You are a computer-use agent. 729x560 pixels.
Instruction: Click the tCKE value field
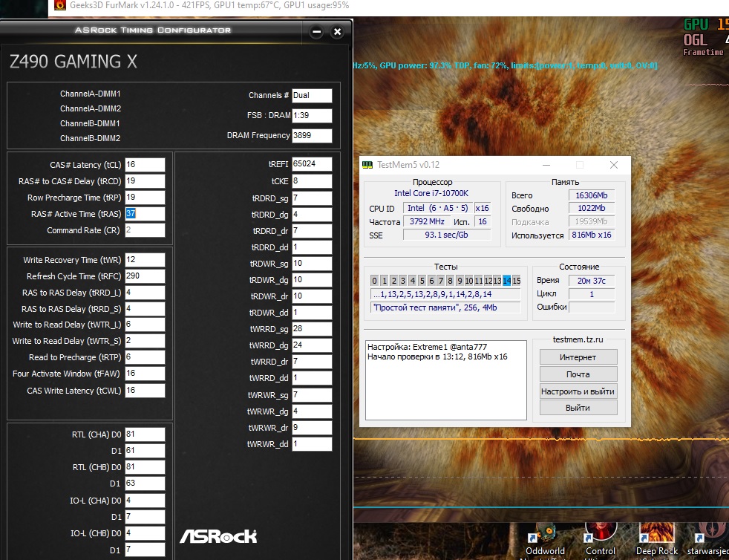[x=312, y=181]
